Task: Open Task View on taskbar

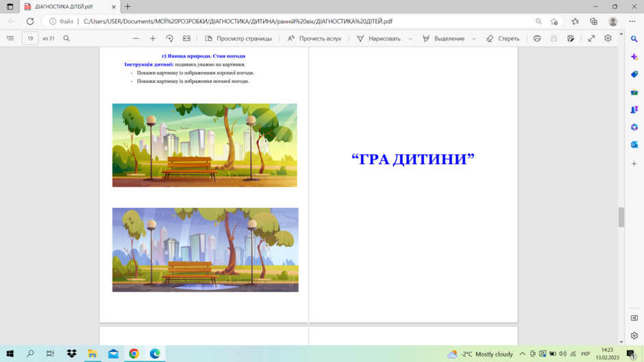Action: click(x=50, y=354)
